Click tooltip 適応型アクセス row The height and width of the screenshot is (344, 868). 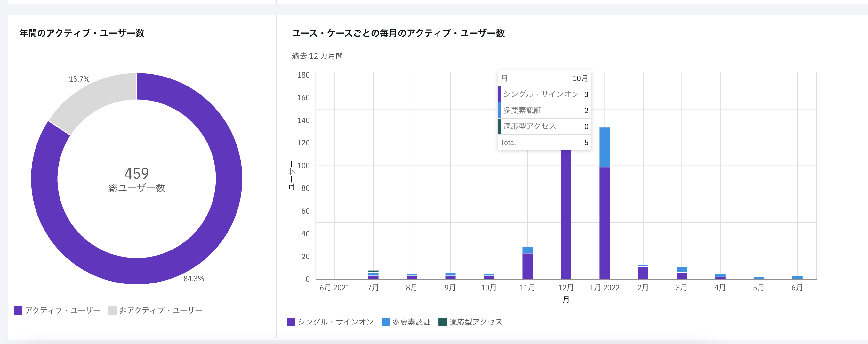pyautogui.click(x=544, y=126)
